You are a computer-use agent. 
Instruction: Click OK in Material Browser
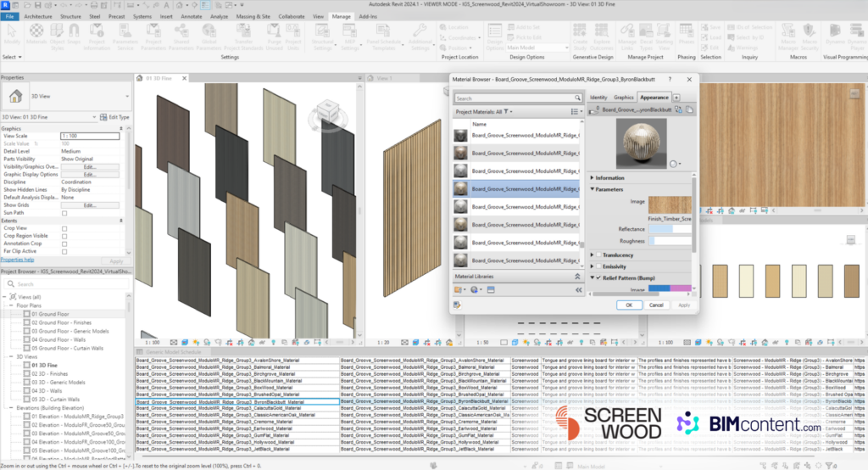[629, 305]
